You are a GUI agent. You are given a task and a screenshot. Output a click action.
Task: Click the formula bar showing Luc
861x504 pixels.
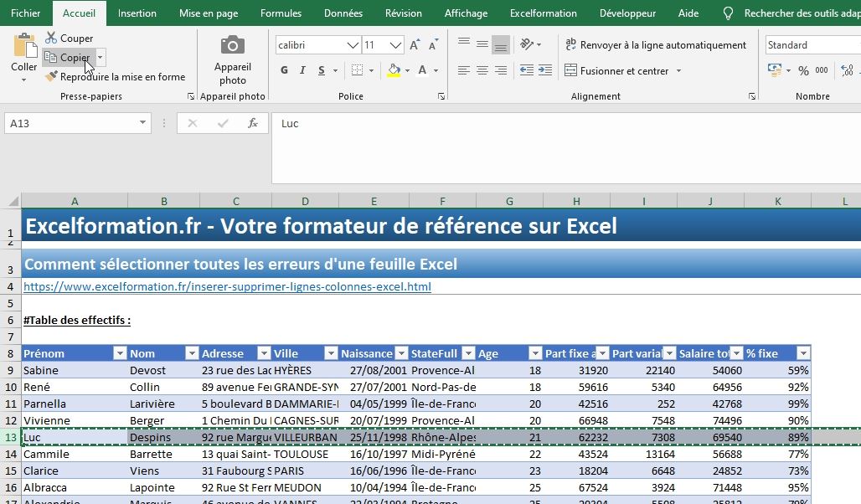pos(566,148)
